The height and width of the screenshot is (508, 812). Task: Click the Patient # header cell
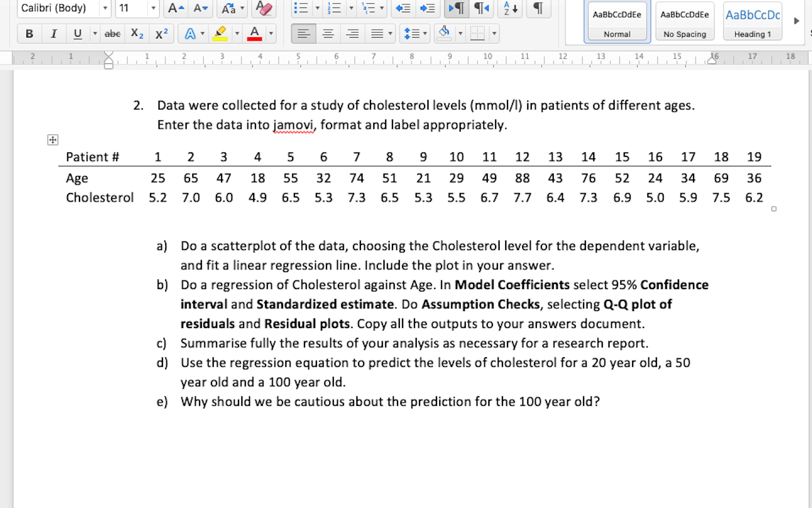click(92, 157)
